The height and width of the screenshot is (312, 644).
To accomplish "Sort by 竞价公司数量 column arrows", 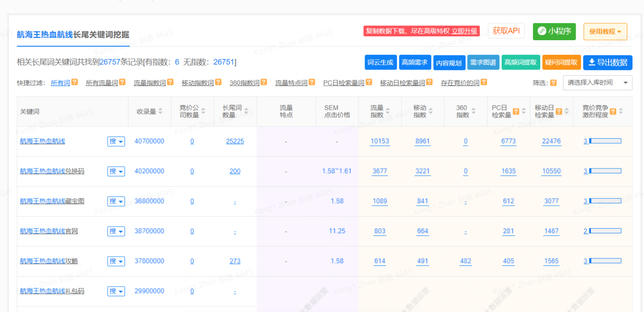I will 203,111.
